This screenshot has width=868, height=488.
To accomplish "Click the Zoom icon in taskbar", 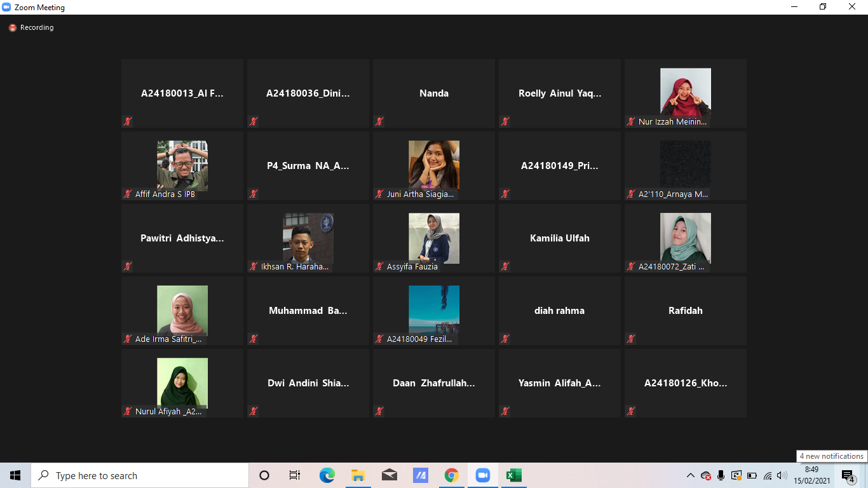I will click(482, 475).
